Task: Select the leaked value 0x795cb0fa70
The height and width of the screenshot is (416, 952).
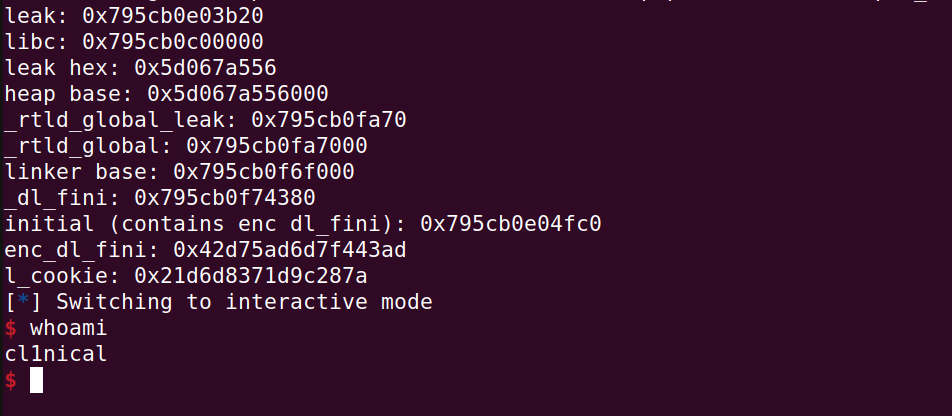Action: tap(329, 119)
